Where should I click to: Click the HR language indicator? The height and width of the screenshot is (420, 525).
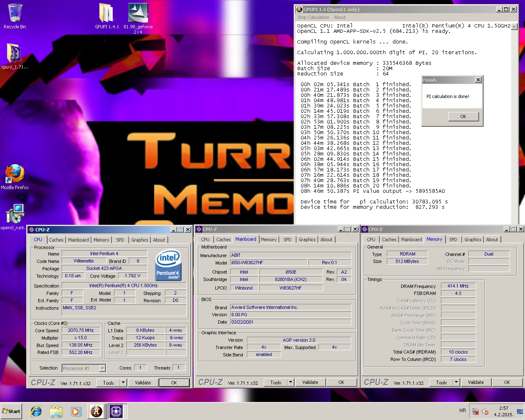point(463,411)
